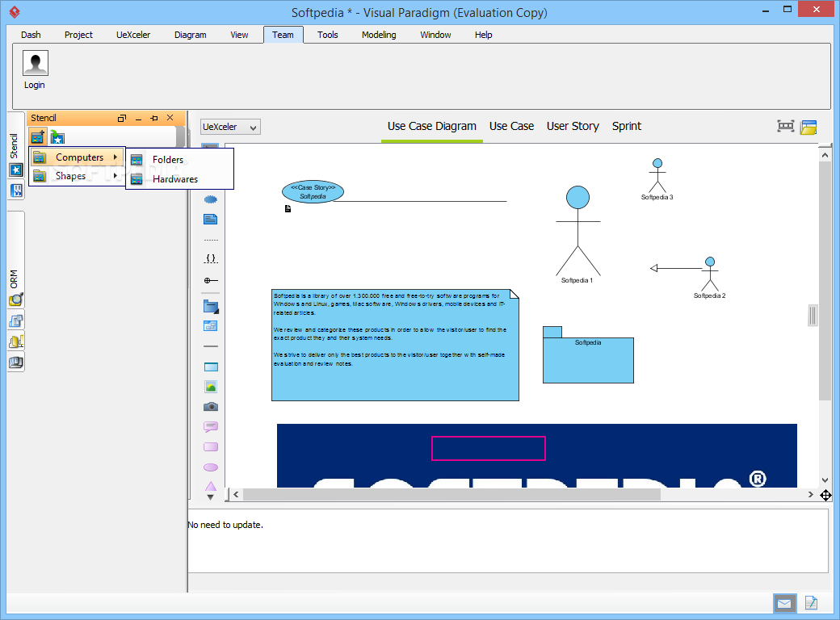This screenshot has width=840, height=620.
Task: Open the Tools menu
Action: click(327, 35)
